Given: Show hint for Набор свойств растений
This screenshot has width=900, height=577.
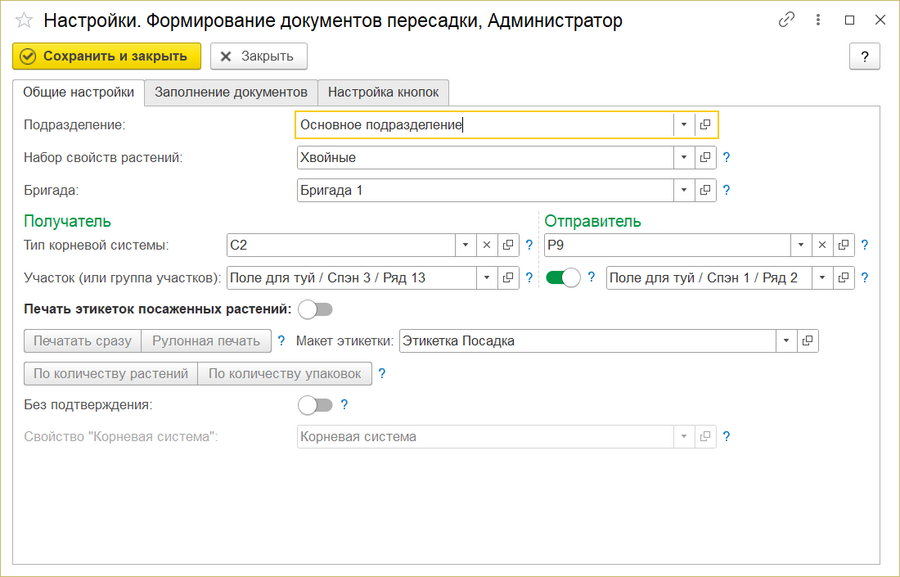Looking at the screenshot, I should (726, 157).
